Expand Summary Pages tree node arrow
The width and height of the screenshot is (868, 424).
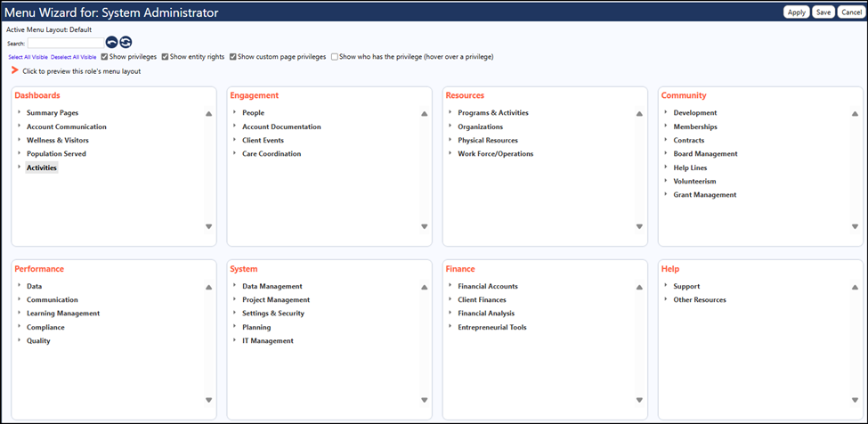[20, 112]
